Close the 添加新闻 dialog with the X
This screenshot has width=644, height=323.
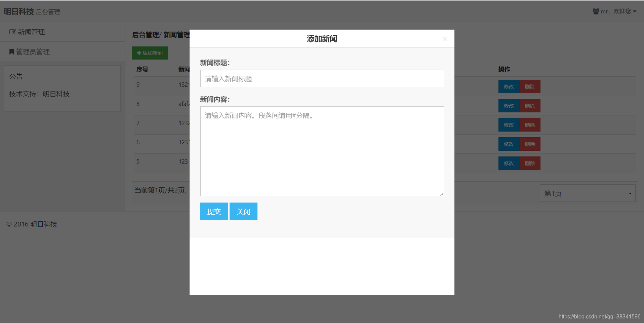(445, 39)
